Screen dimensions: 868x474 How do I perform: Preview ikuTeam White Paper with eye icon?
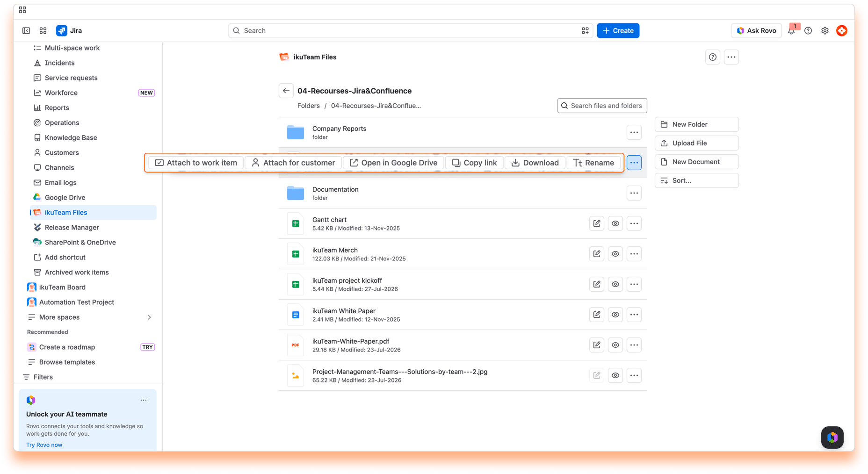coord(615,315)
